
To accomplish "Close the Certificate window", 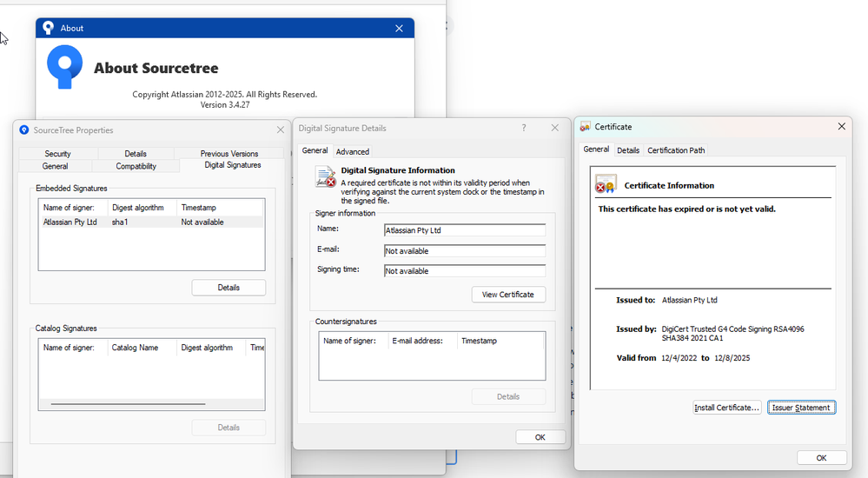I will click(x=841, y=127).
